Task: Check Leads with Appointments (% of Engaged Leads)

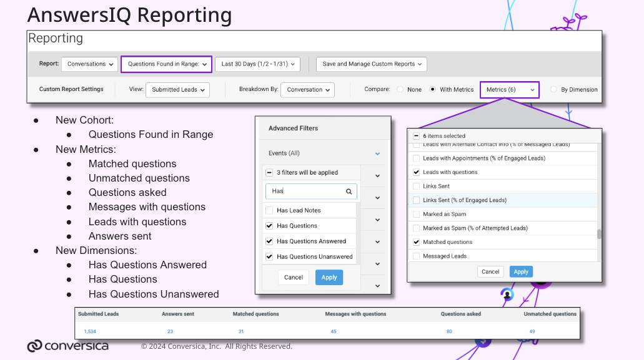Action: coord(416,158)
